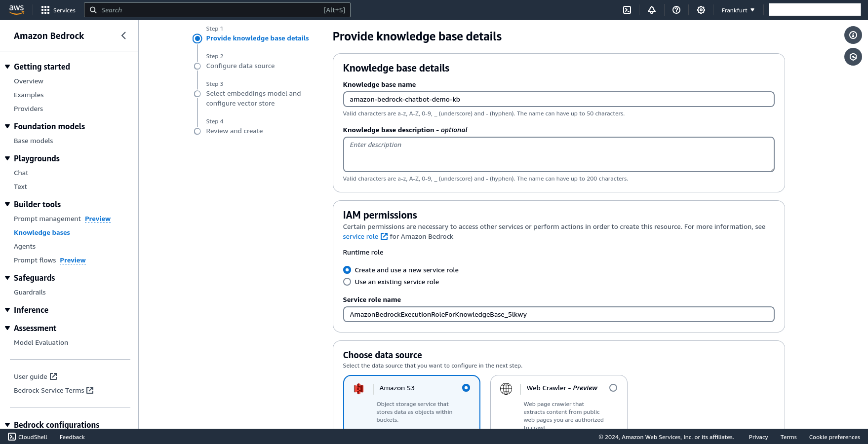Collapse the Foundation models section

coord(7,126)
